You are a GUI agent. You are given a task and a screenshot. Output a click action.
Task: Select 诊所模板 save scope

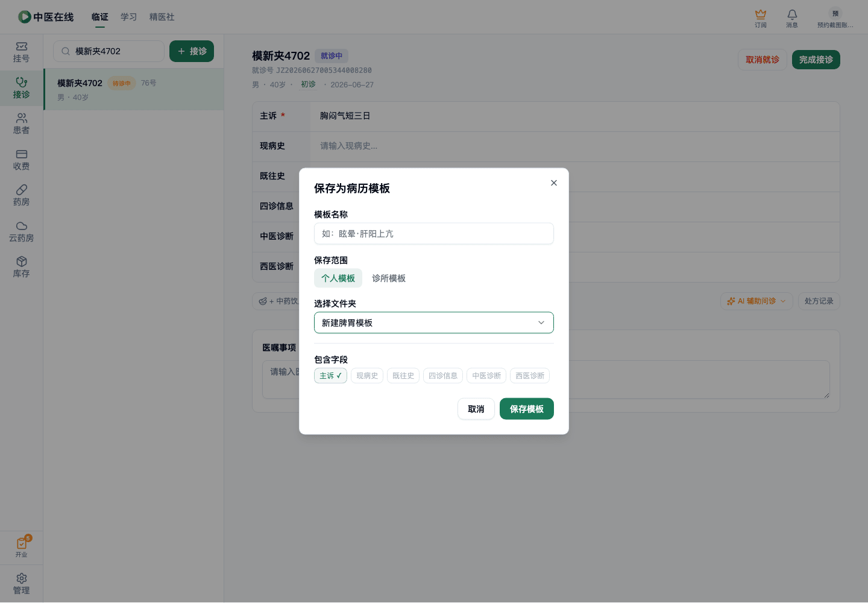click(x=389, y=278)
